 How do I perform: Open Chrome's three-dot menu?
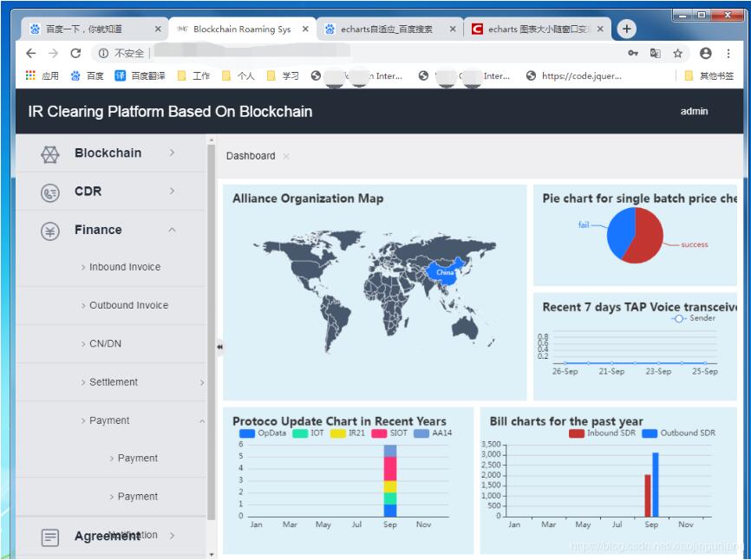click(x=728, y=53)
